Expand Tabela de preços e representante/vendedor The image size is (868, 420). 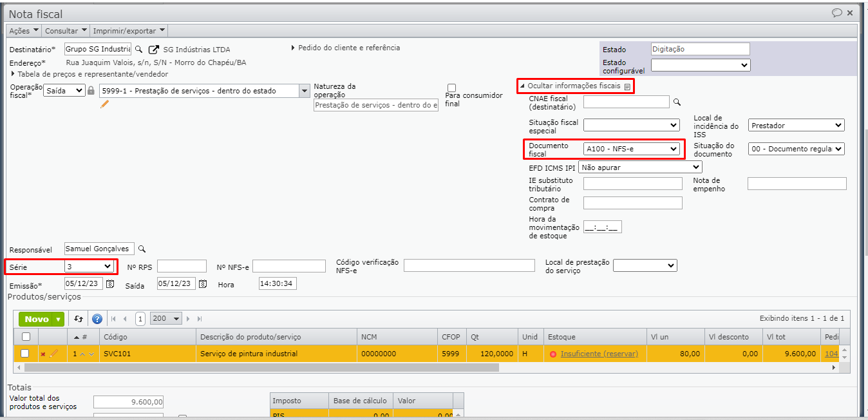point(90,74)
